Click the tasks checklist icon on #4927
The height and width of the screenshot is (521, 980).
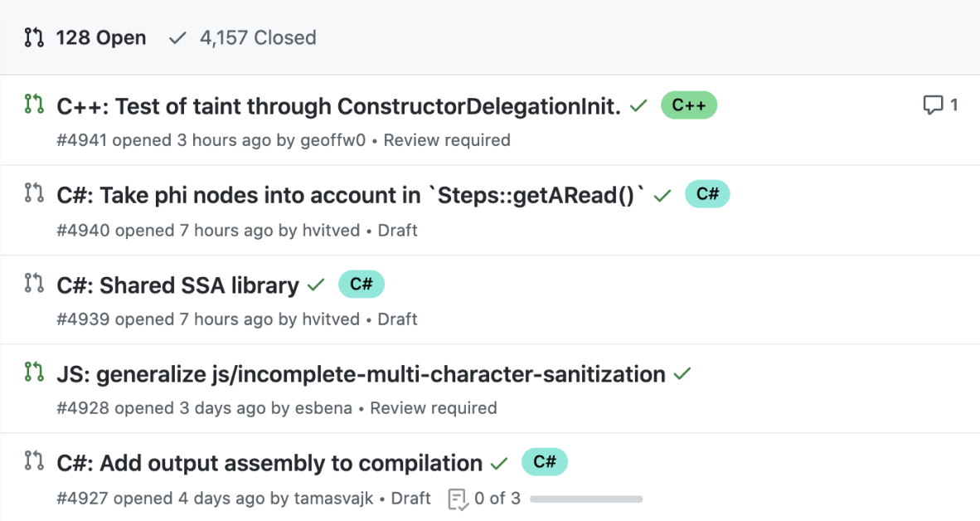click(458, 499)
